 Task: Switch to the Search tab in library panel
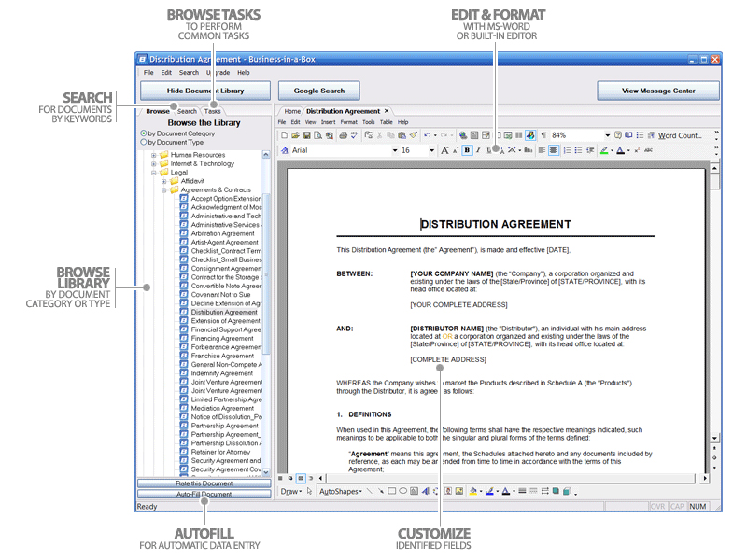(x=187, y=111)
